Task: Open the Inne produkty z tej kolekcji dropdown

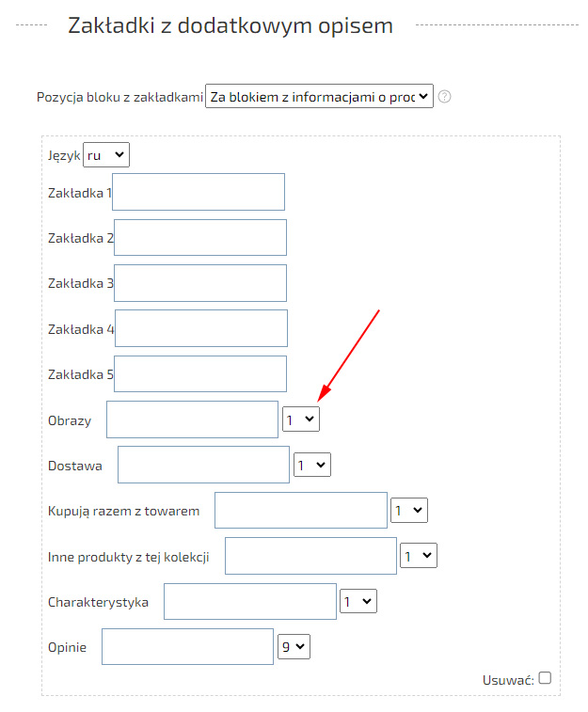Action: click(419, 556)
